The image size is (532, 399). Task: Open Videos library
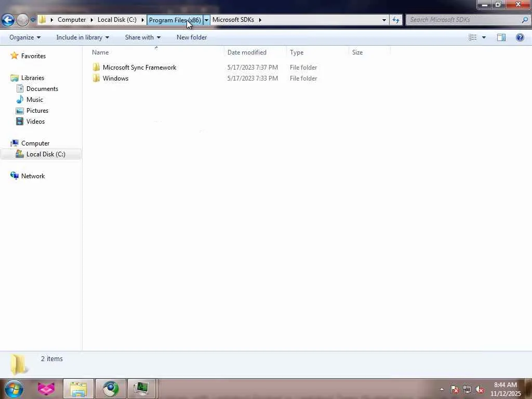pyautogui.click(x=35, y=121)
